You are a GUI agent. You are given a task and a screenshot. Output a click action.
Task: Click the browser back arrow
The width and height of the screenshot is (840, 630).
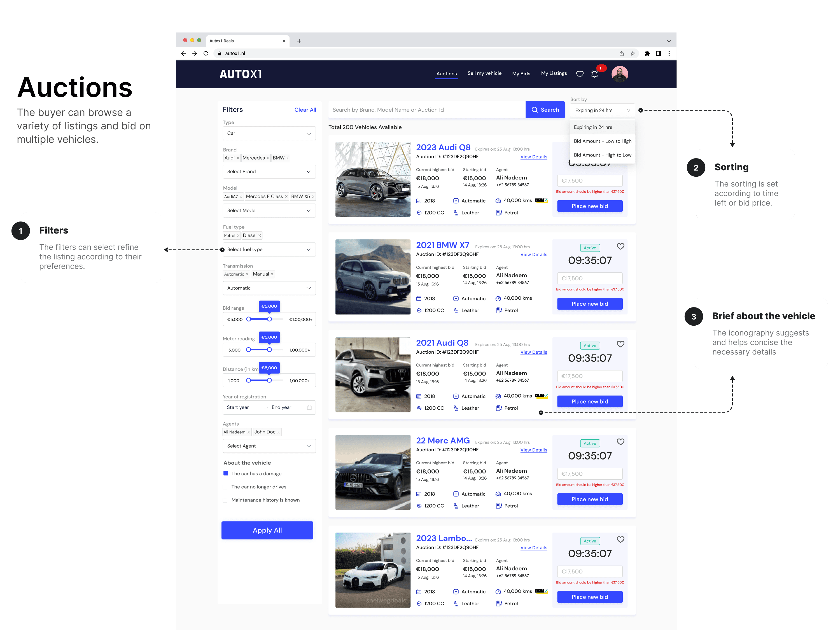pyautogui.click(x=183, y=53)
